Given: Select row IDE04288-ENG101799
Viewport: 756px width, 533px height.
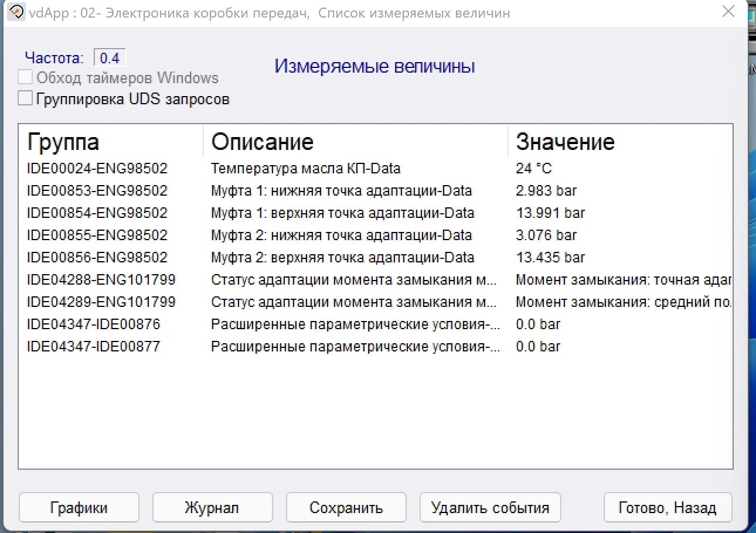Looking at the screenshot, I should [x=101, y=280].
